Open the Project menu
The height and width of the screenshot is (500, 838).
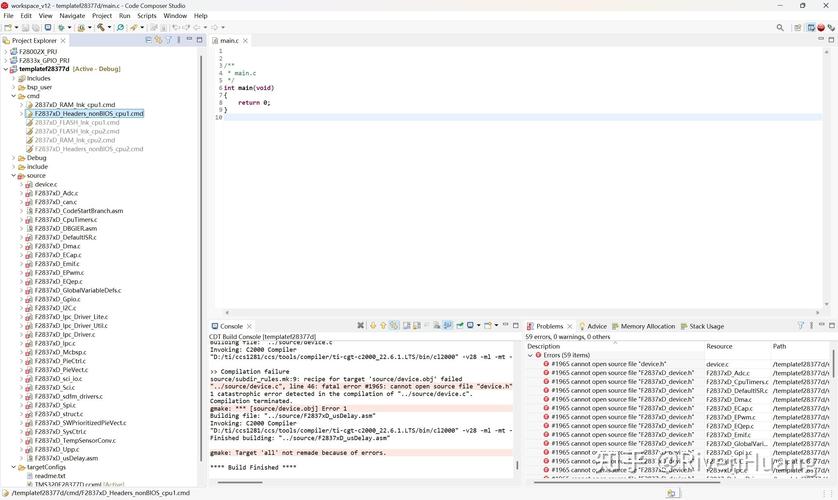pos(102,16)
